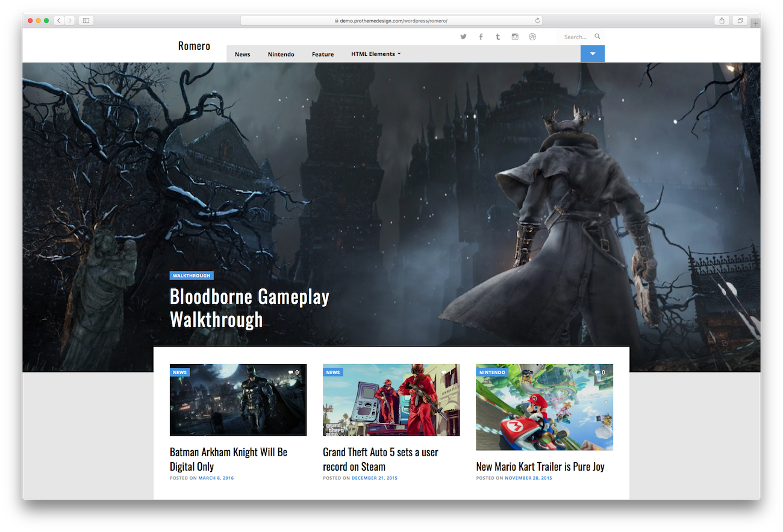Viewport: 783px width, 532px height.
Task: Reload the page in address bar
Action: [537, 20]
